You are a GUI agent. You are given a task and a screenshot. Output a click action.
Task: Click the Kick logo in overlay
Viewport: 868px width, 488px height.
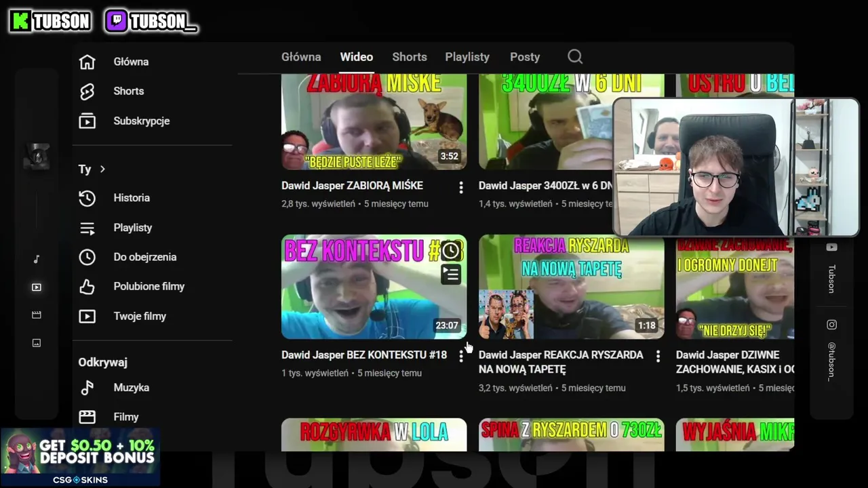pyautogui.click(x=22, y=22)
